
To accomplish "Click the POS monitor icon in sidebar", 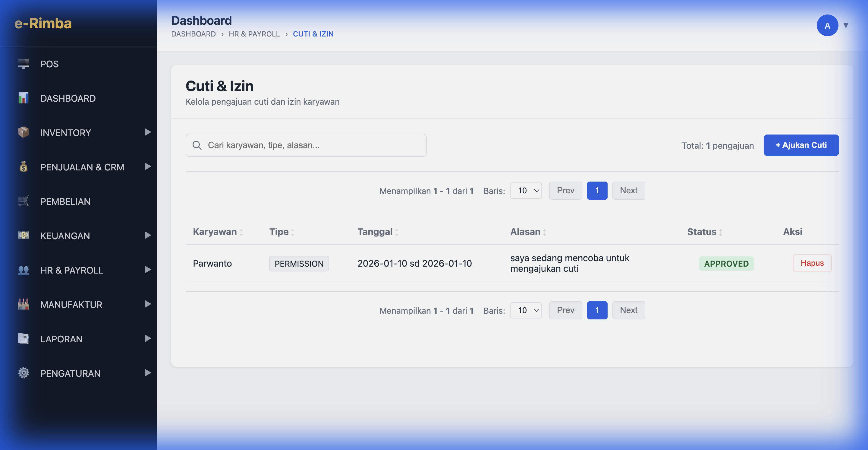I will point(23,64).
